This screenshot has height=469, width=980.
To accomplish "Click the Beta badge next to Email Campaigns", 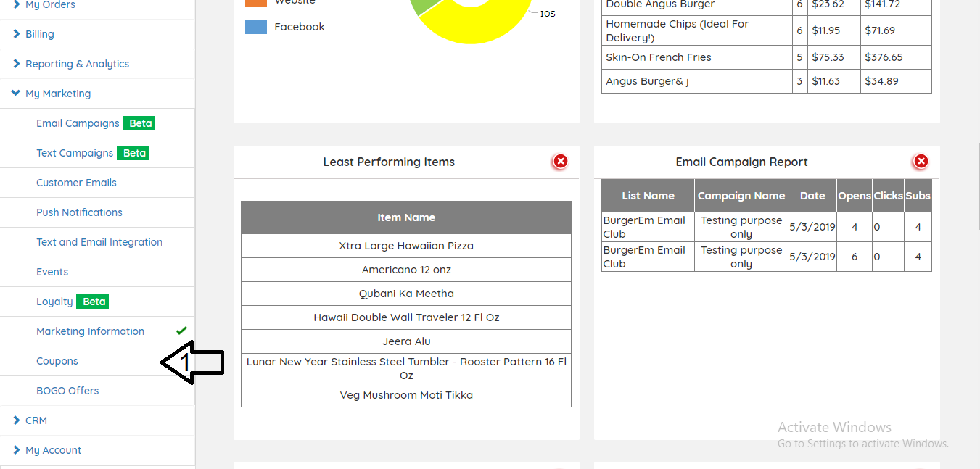I will [x=139, y=123].
